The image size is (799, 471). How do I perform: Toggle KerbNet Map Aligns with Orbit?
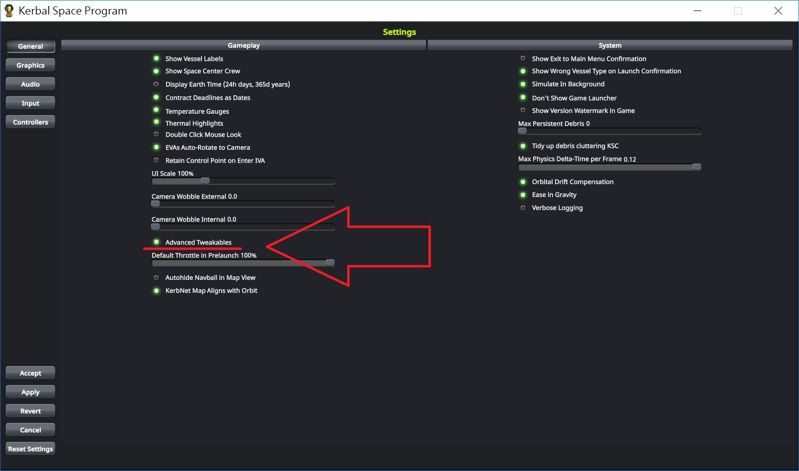click(x=156, y=291)
